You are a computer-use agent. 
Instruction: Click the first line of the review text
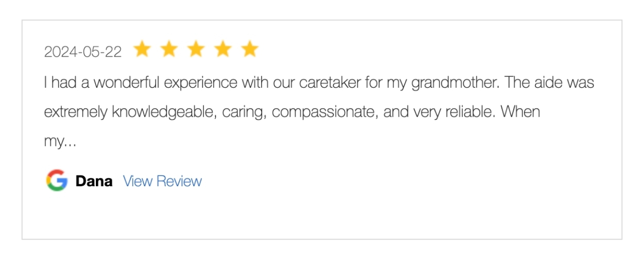tap(319, 83)
